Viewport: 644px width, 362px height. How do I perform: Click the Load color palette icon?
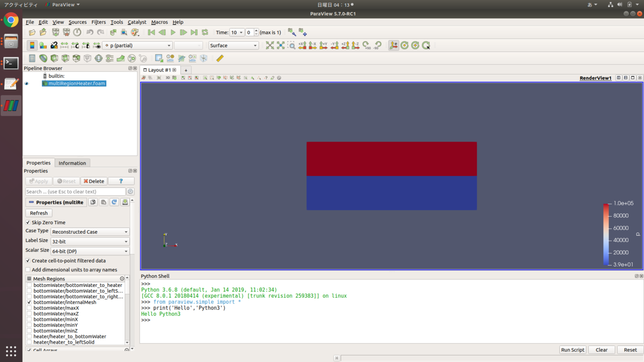[135, 33]
